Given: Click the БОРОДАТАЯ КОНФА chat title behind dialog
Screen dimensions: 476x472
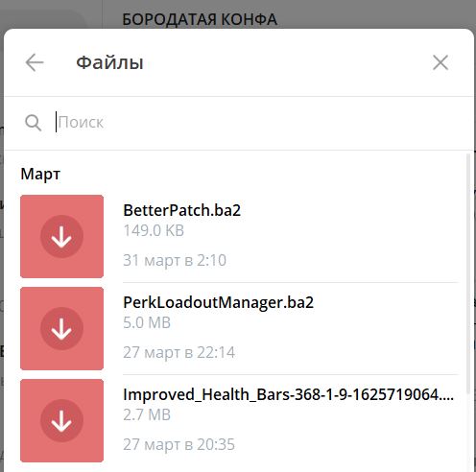Looking at the screenshot, I should (x=200, y=19).
